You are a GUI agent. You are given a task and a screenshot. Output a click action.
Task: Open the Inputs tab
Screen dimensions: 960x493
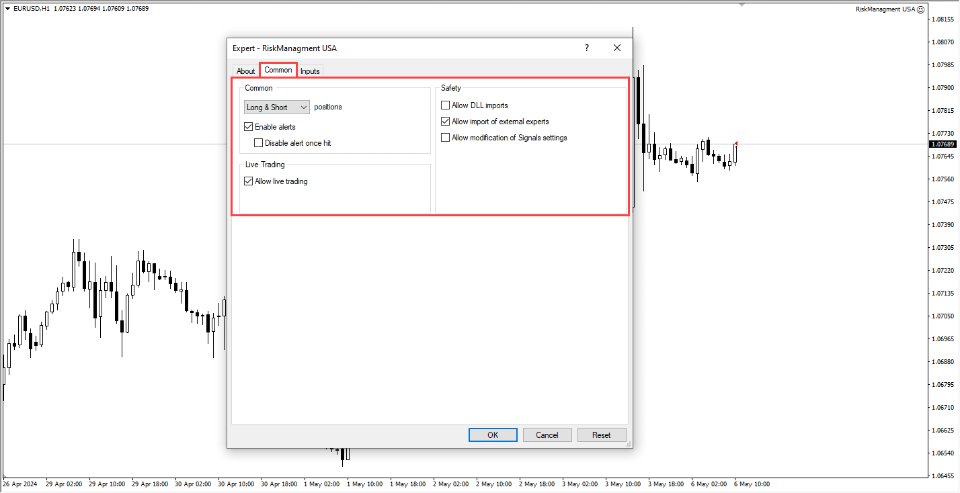(x=310, y=71)
